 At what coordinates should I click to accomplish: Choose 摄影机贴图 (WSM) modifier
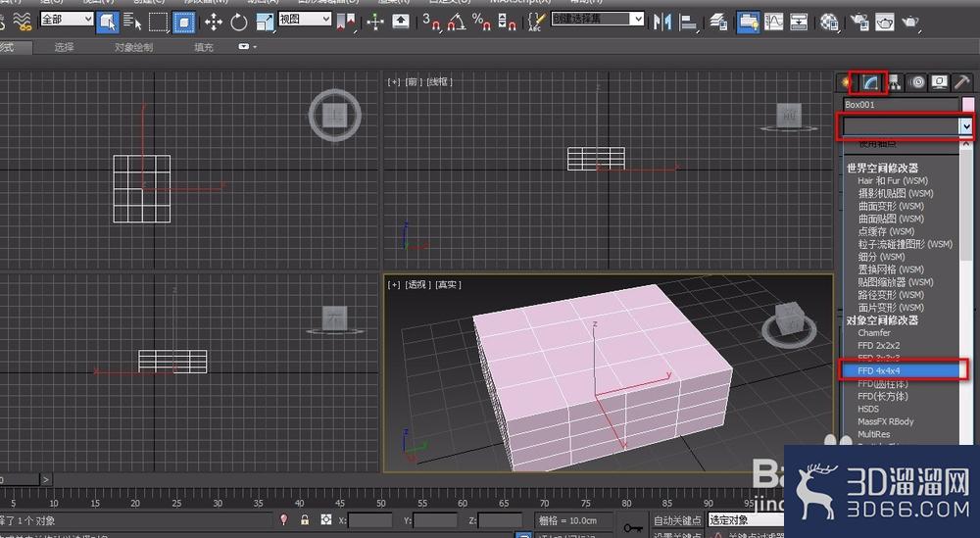tap(895, 194)
